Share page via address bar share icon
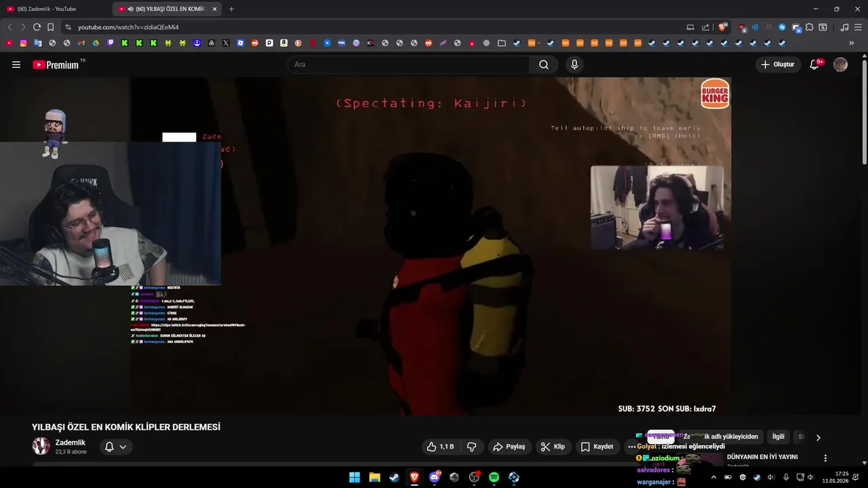Screen dimensions: 868x488 [705, 27]
